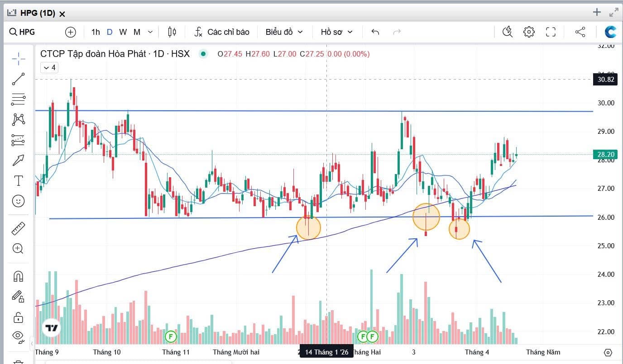Image resolution: width=623 pixels, height=364 pixels.
Task: Switch to 1h timeframe
Action: [96, 32]
